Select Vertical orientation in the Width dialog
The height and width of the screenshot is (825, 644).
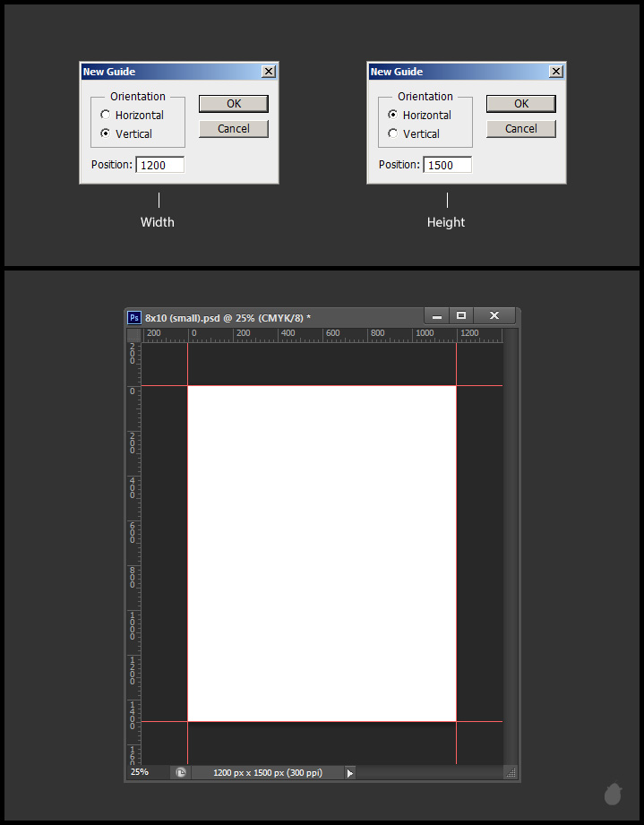coord(106,133)
